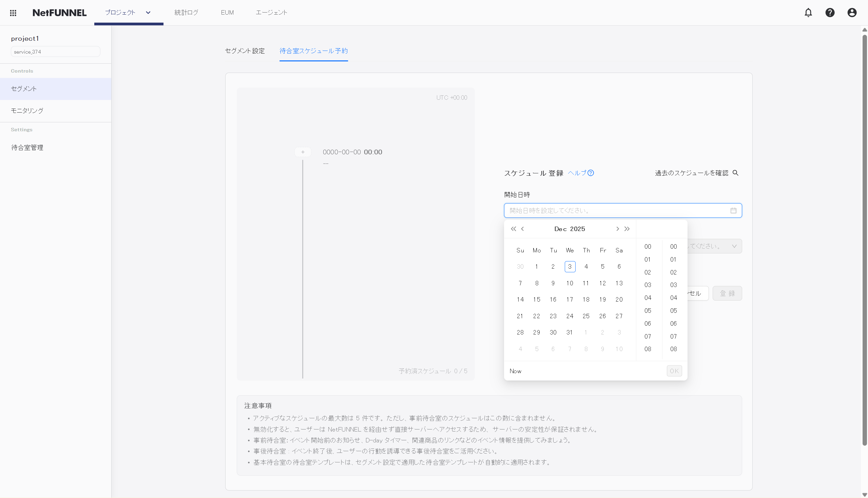The width and height of the screenshot is (868, 498).
Task: Select December 17 in the calendar
Action: coord(570,300)
